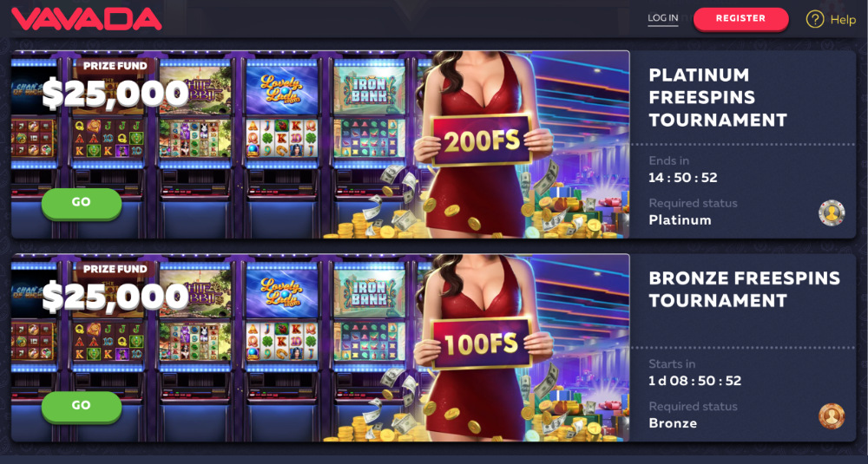The height and width of the screenshot is (464, 868).
Task: Open the Help question mark icon
Action: [x=815, y=19]
